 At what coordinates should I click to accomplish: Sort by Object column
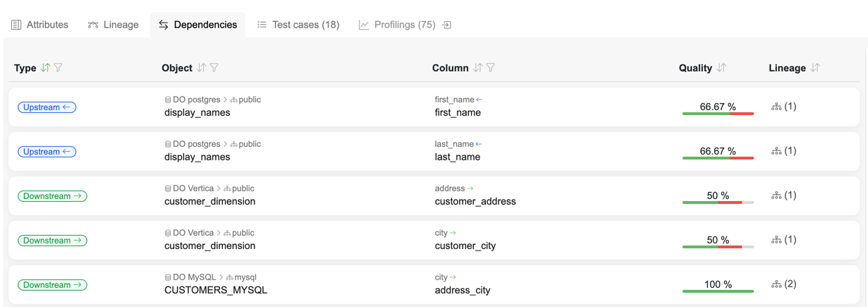pyautogui.click(x=202, y=68)
